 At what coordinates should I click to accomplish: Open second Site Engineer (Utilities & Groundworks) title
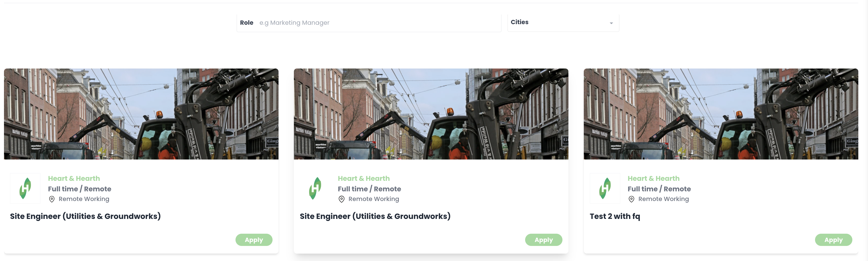coord(375,216)
